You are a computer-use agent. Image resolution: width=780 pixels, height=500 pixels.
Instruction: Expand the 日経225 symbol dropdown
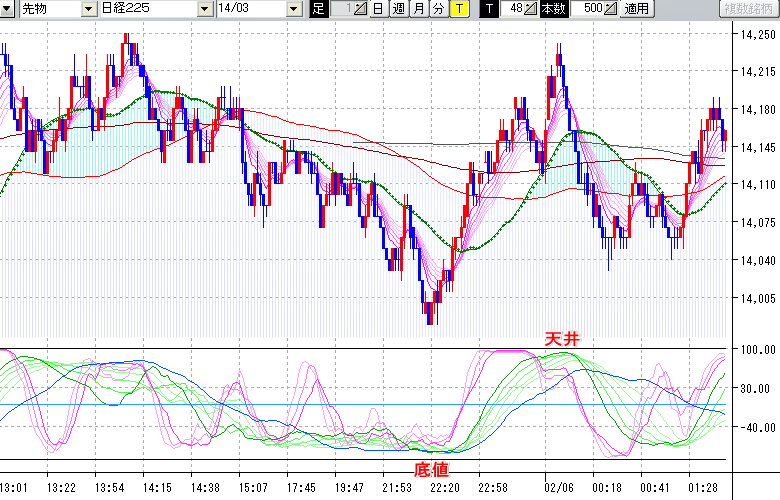[205, 9]
